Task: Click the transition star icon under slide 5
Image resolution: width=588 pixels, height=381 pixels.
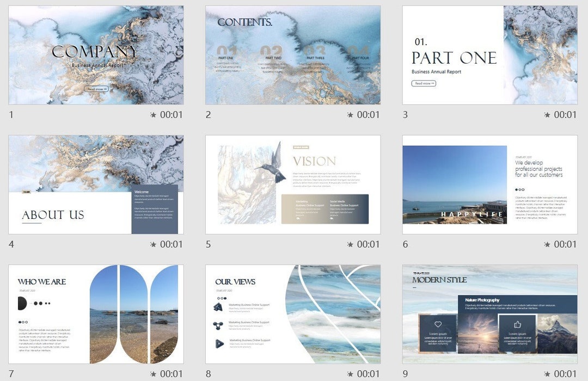Action: coord(350,244)
